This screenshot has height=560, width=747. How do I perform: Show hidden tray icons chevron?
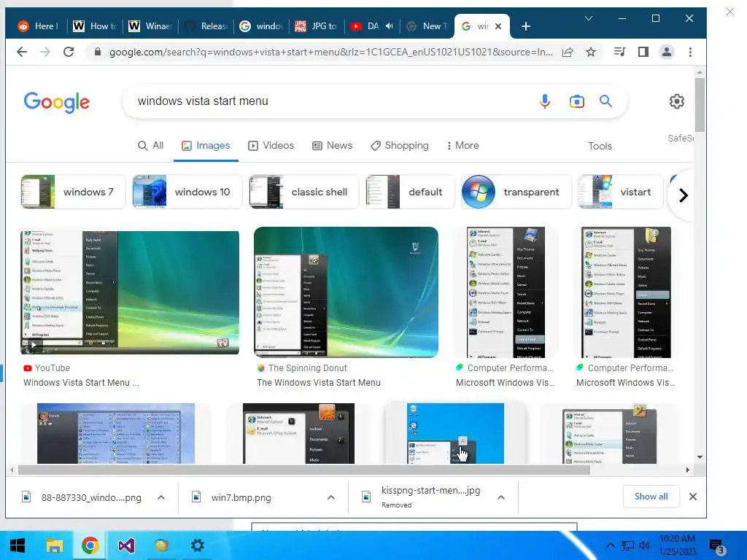click(610, 545)
